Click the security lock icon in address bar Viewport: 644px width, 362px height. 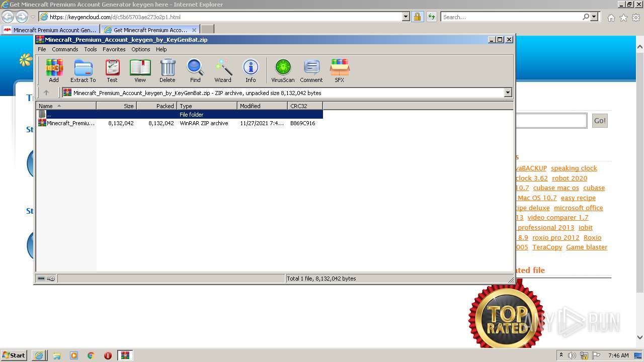tap(417, 17)
